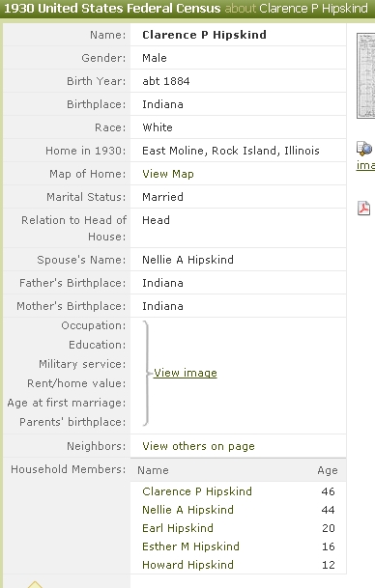Open the View image link
This screenshot has height=588, width=375.
(186, 373)
